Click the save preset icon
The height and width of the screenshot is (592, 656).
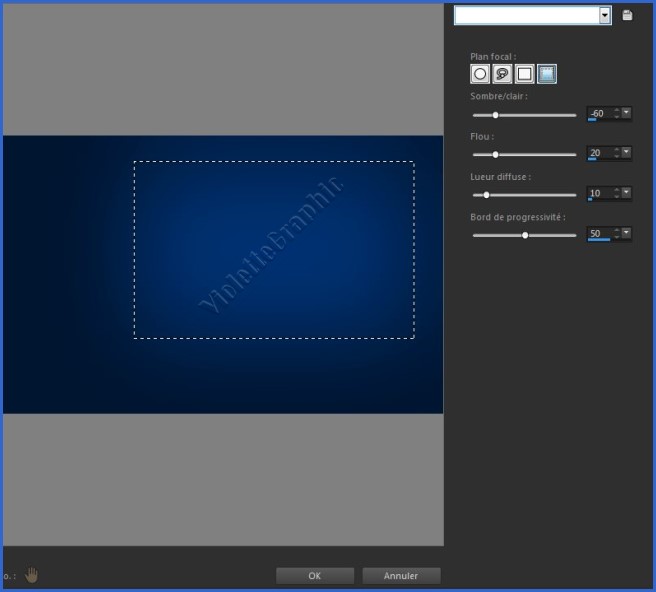point(627,15)
